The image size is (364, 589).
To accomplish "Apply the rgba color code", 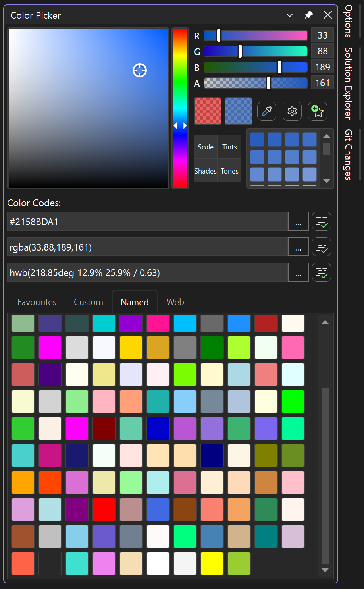I will tap(321, 247).
